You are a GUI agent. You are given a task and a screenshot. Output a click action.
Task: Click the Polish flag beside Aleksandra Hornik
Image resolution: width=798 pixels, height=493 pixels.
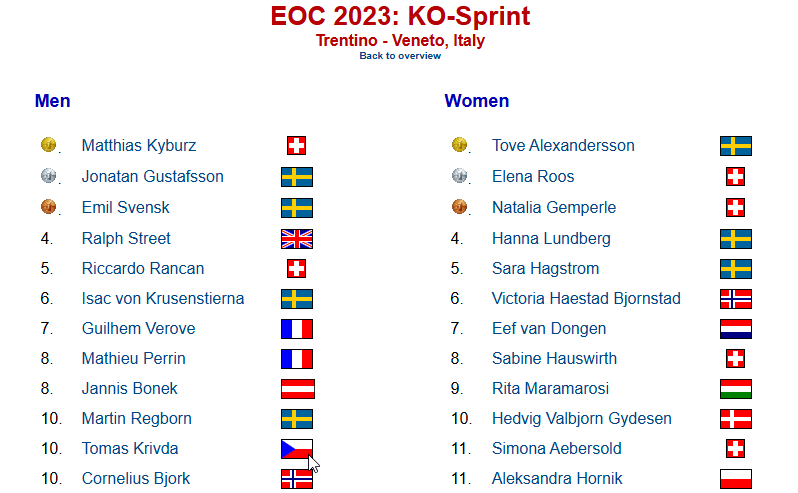[736, 479]
